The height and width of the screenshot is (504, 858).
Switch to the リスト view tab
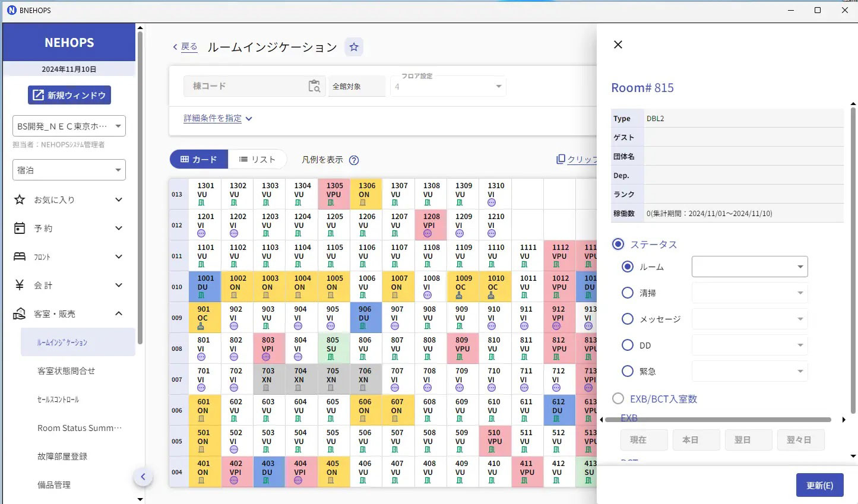(257, 159)
